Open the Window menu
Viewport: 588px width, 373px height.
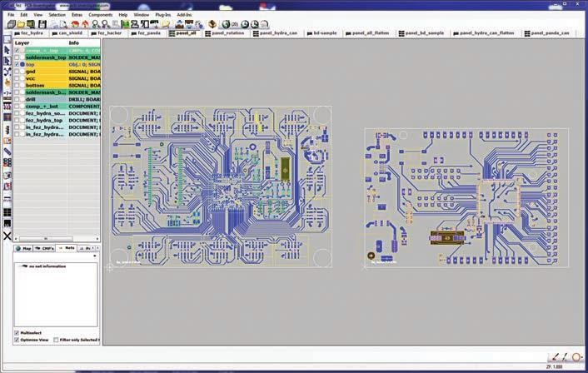(x=142, y=15)
